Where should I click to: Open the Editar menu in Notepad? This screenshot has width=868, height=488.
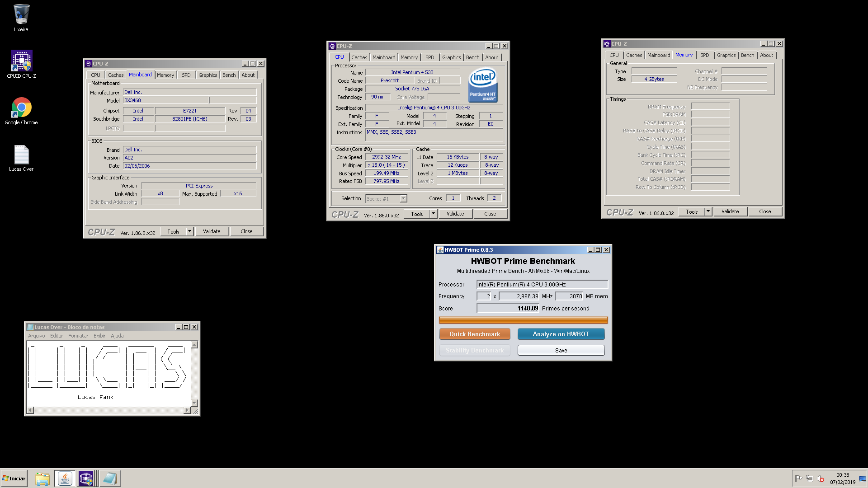click(x=57, y=336)
